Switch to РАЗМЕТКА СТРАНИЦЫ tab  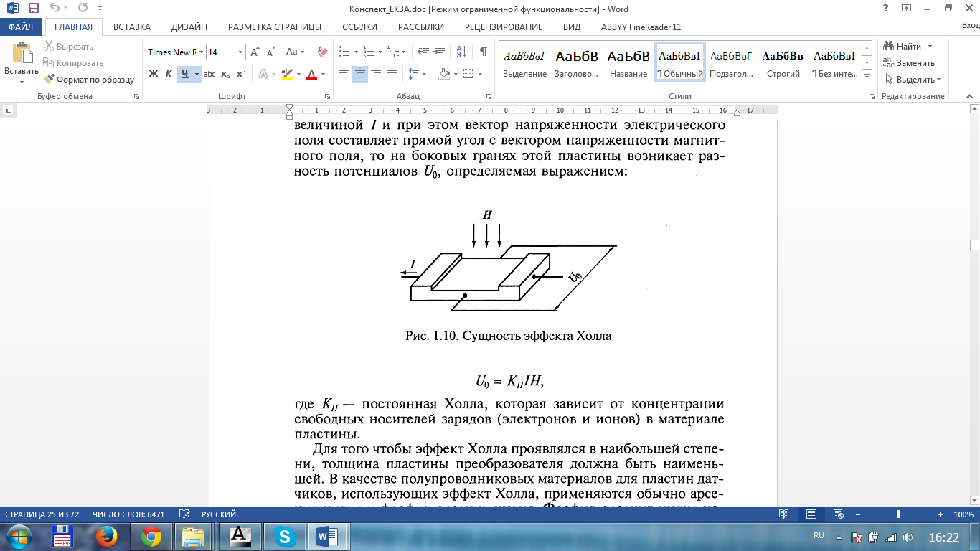[275, 27]
